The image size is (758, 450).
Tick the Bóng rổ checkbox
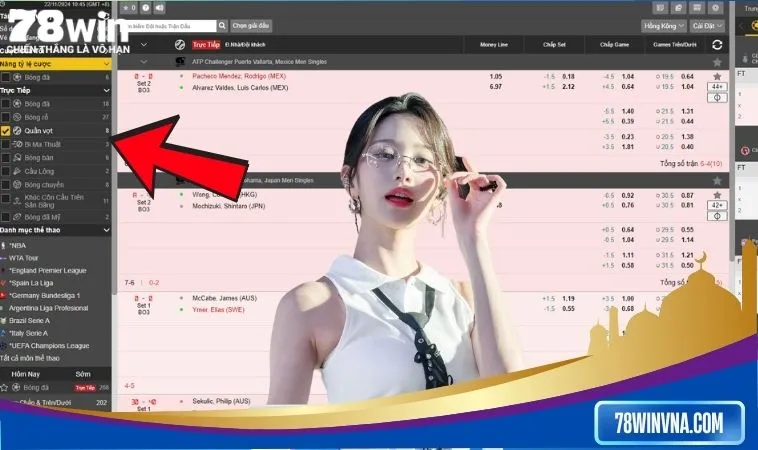pos(5,117)
